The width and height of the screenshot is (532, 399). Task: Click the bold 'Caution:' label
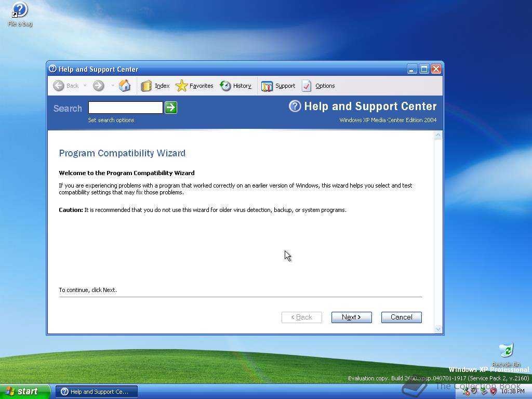pos(71,210)
